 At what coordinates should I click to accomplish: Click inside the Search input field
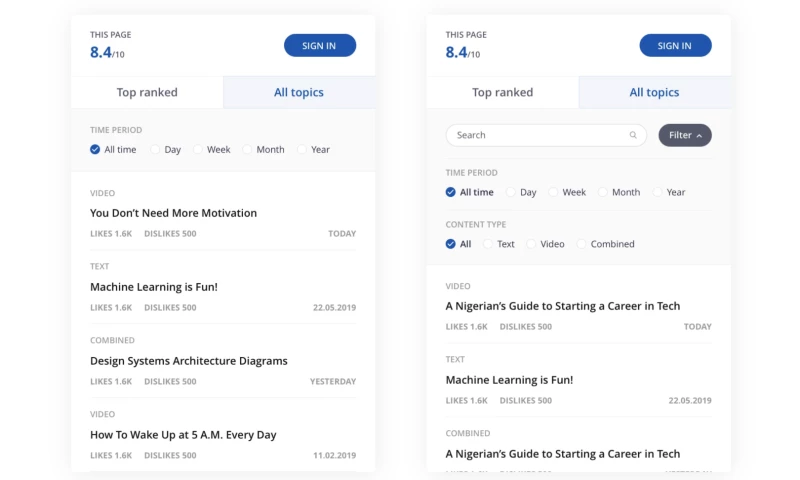click(535, 135)
